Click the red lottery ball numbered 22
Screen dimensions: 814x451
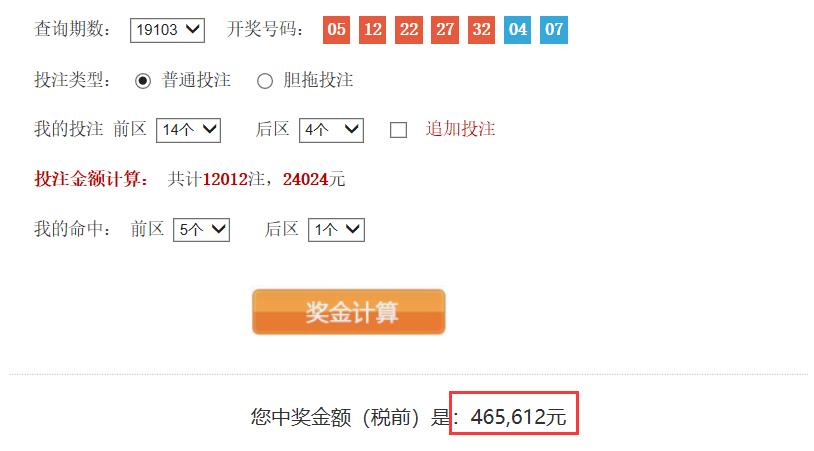click(409, 30)
